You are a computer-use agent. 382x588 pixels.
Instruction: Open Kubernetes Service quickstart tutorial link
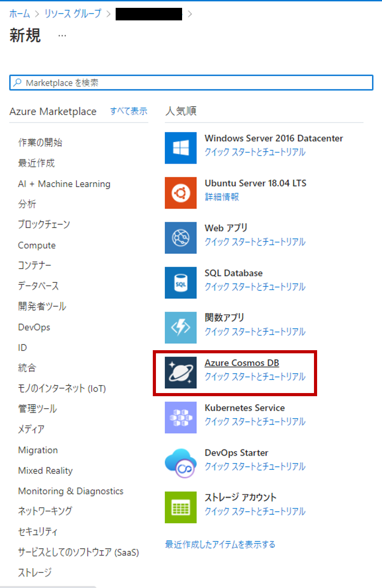(x=255, y=421)
